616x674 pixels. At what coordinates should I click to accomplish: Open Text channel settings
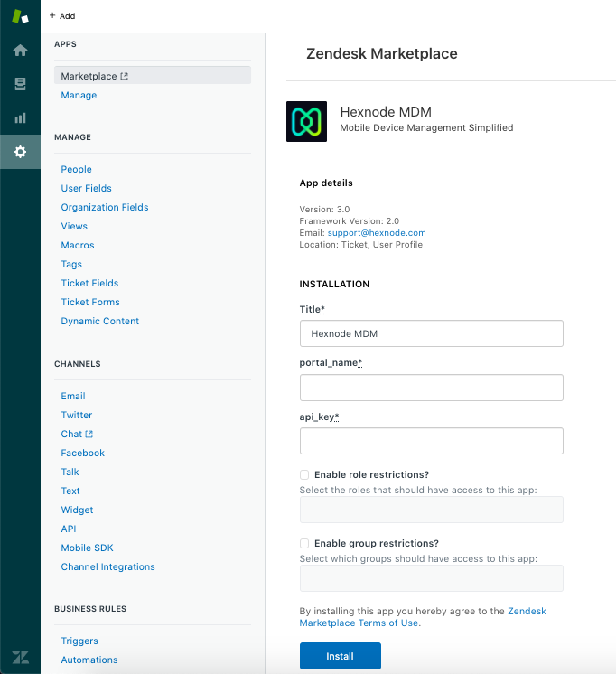pyautogui.click(x=70, y=491)
